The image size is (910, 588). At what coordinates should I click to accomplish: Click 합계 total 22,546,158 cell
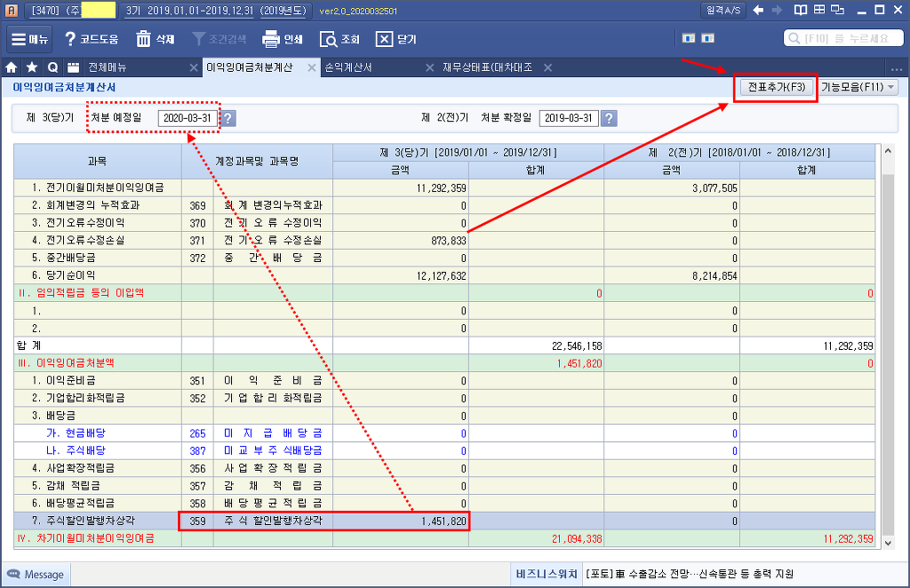tap(536, 346)
